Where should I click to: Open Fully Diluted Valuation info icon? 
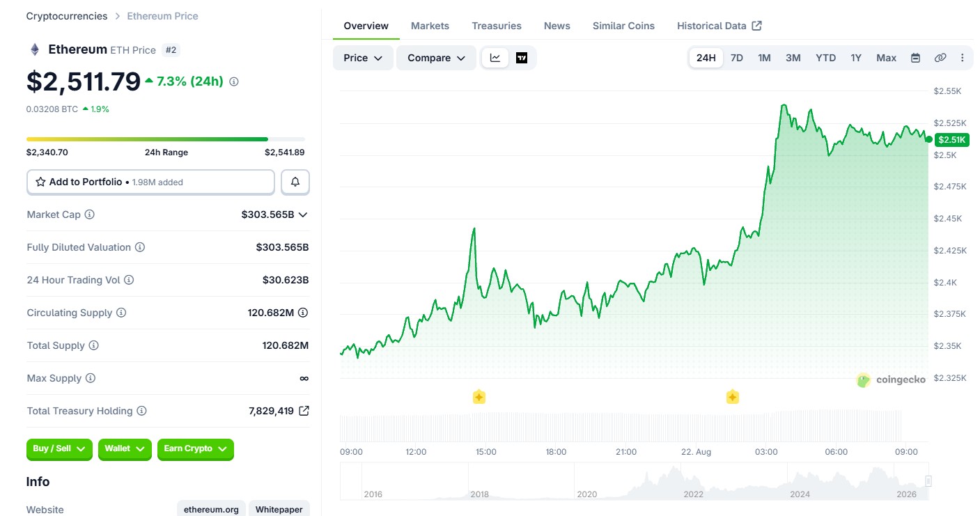140,247
